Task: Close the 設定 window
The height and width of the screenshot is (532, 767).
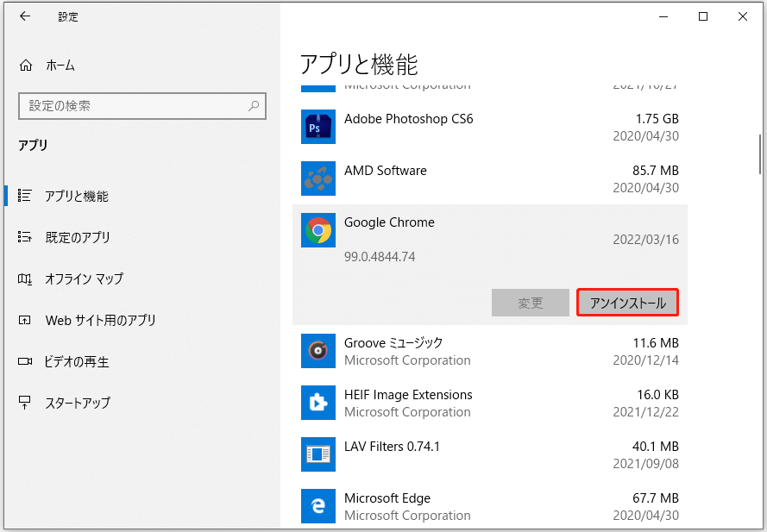Action: coord(743,16)
